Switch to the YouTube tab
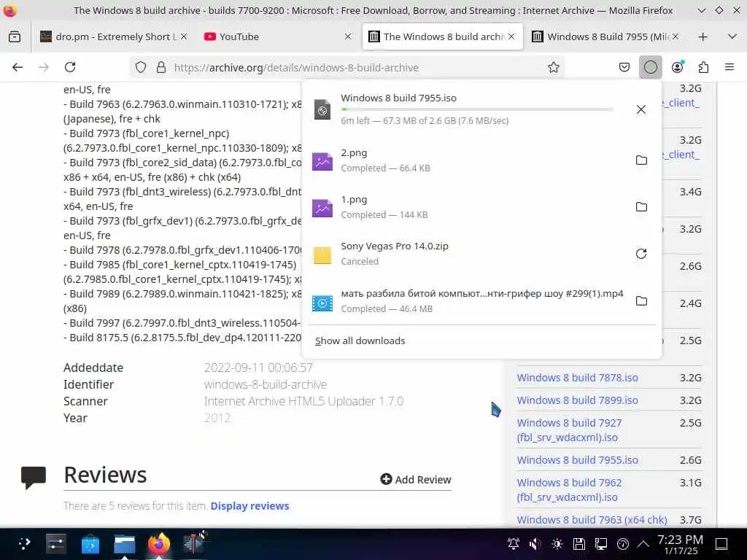The image size is (747, 560). tap(277, 36)
